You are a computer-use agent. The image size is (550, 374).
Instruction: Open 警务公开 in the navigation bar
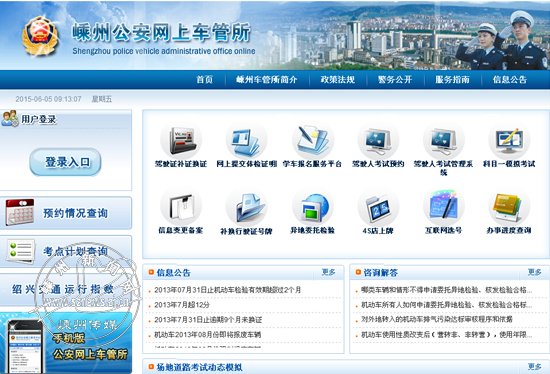pos(395,80)
